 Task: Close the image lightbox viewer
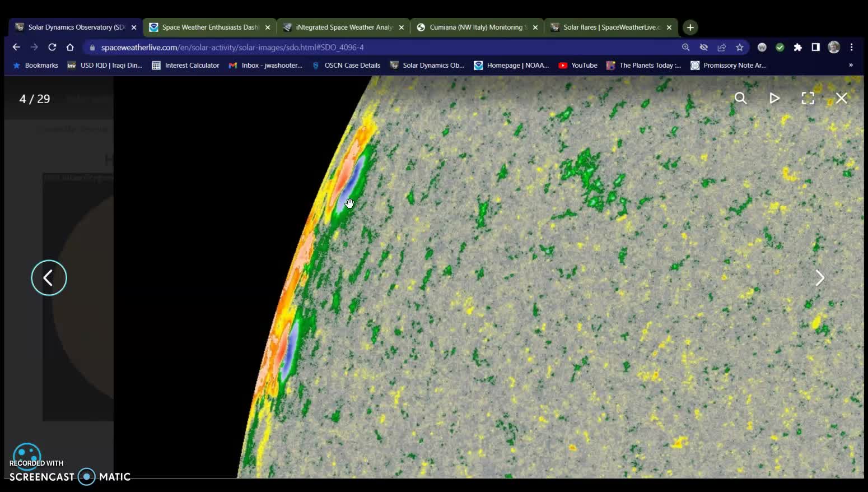[x=841, y=99]
